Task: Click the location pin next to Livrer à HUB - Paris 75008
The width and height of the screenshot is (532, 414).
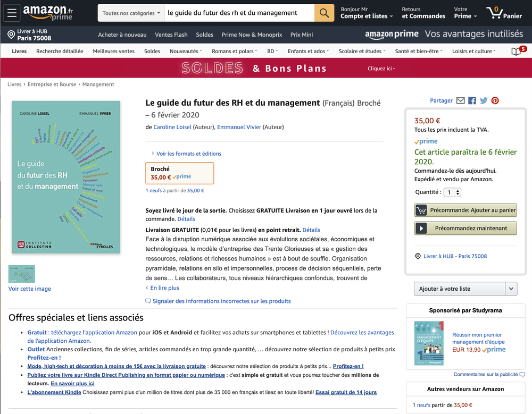Action: click(418, 256)
